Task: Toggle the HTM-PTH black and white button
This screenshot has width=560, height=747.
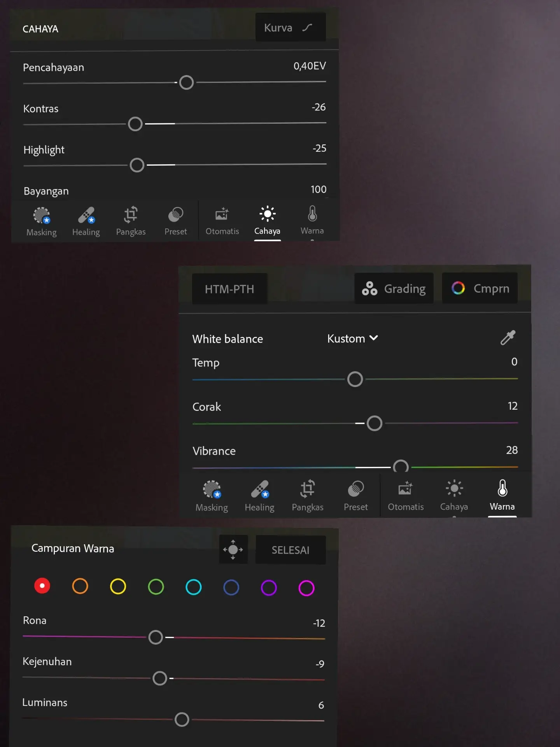Action: 229,289
